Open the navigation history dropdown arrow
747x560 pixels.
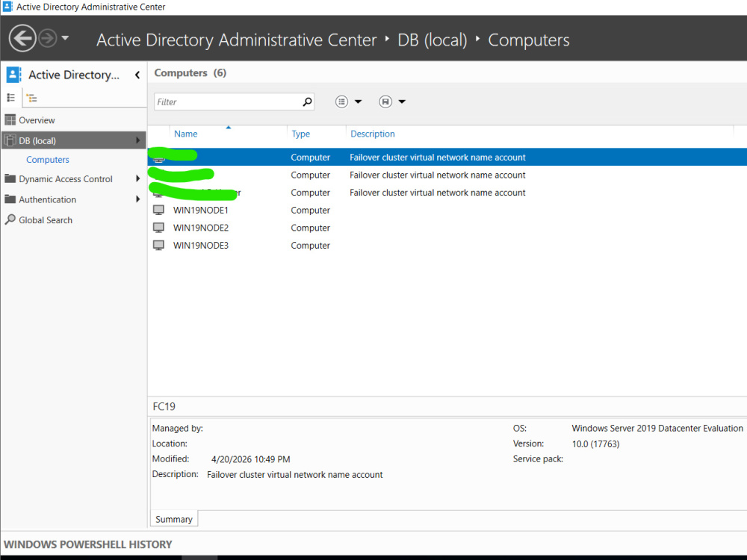tap(65, 38)
